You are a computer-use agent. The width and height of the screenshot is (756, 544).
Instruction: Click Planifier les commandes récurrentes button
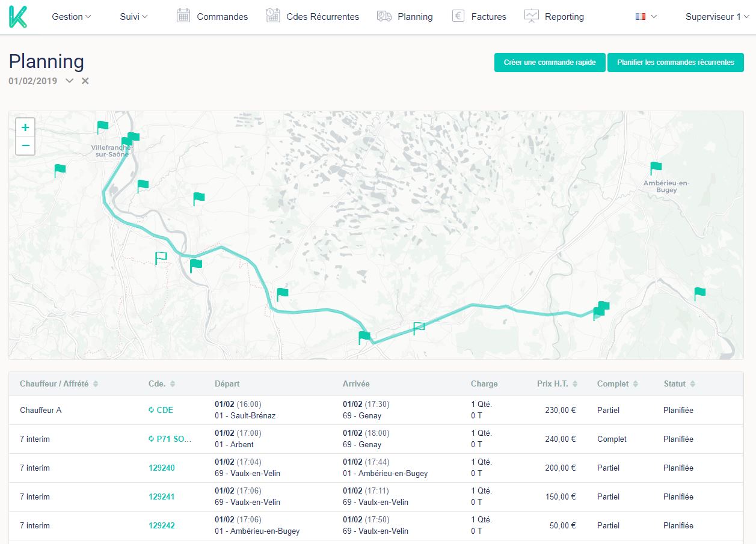tap(675, 63)
